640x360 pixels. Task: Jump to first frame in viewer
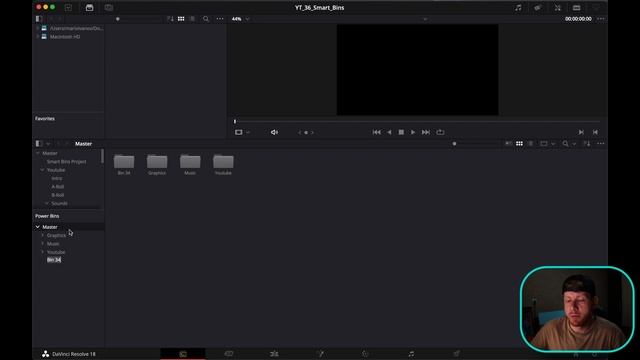pos(376,132)
